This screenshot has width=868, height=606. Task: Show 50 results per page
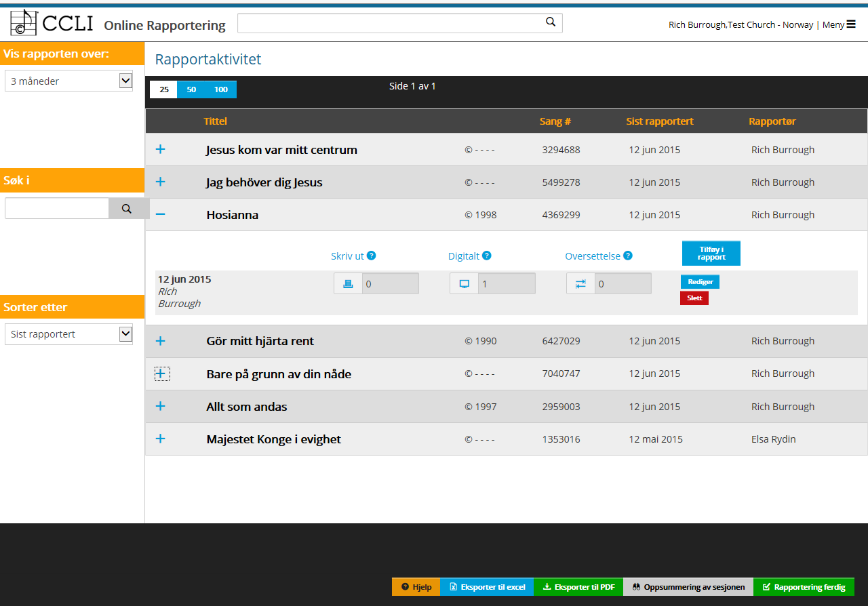[x=191, y=89]
